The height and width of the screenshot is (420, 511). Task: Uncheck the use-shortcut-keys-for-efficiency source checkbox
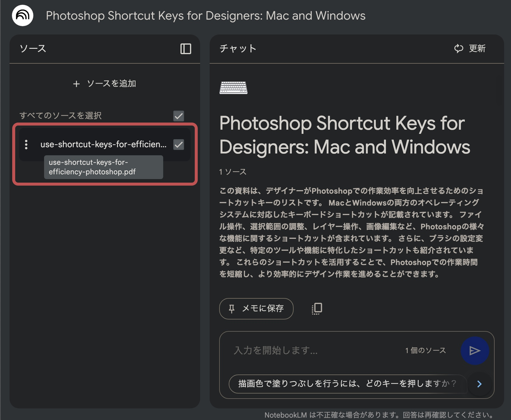pos(179,145)
